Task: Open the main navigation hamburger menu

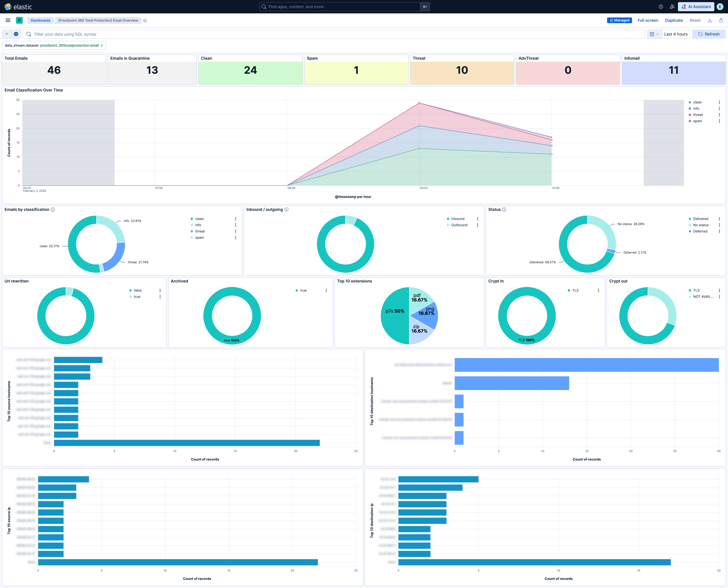Action: (x=8, y=20)
